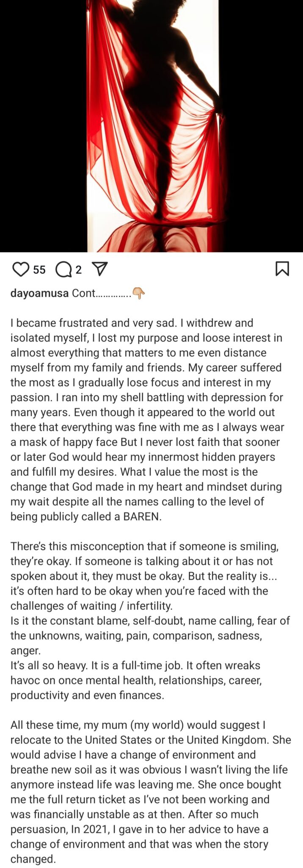This screenshot has height=868, width=303.
Task: Click the final word 'changed.' in the caption
Action: click(33, 859)
